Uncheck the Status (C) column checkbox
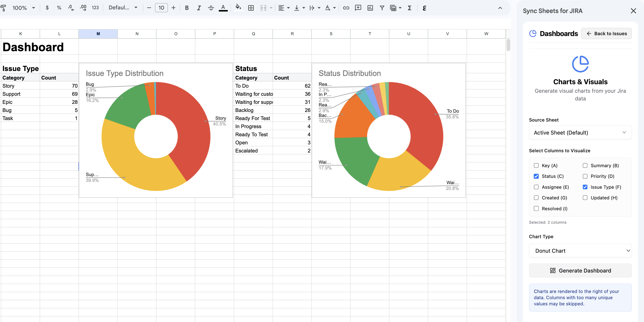644x322 pixels. point(536,176)
